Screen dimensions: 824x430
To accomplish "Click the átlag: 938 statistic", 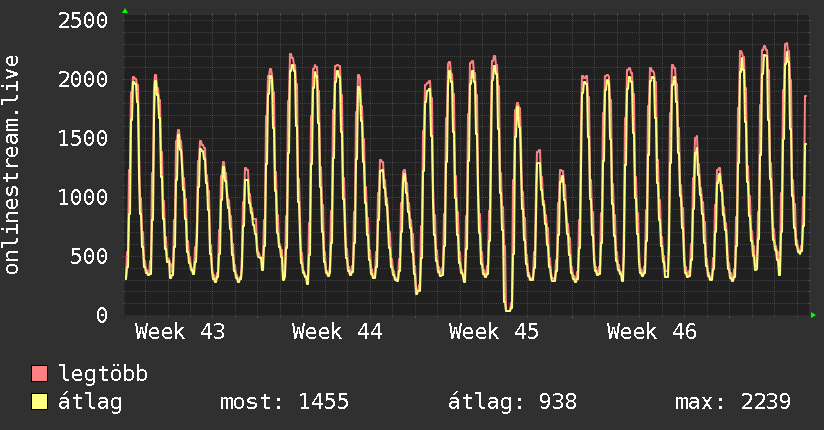I will pyautogui.click(x=512, y=402).
